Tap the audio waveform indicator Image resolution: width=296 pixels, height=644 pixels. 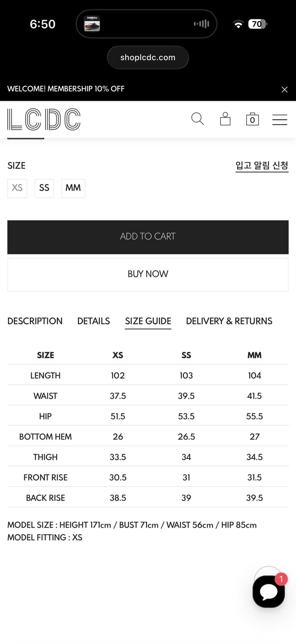pos(201,24)
